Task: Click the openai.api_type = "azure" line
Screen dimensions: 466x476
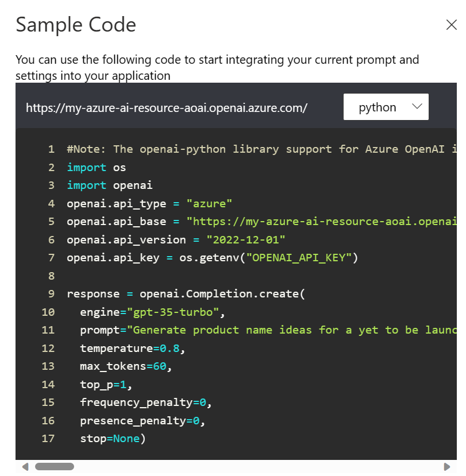Action: pyautogui.click(x=149, y=203)
